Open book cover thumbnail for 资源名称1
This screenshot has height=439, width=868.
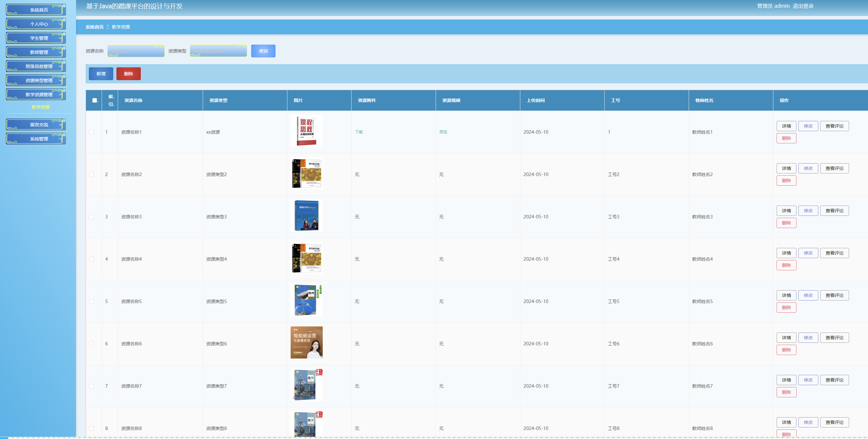pyautogui.click(x=306, y=131)
